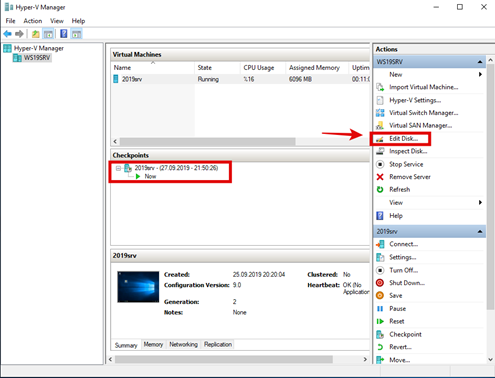Click the red Shut Down icon

click(x=380, y=283)
